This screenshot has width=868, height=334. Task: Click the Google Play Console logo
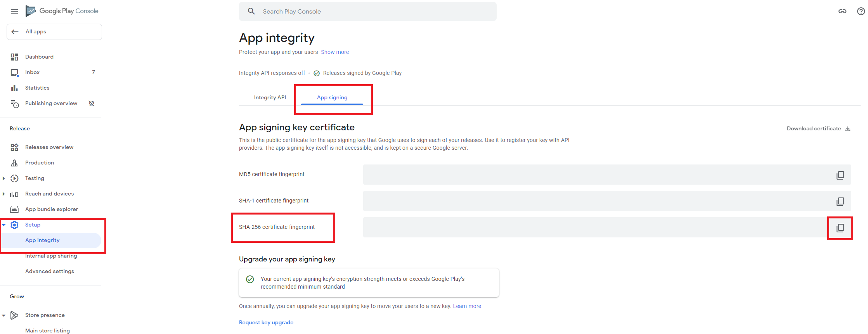tap(62, 11)
